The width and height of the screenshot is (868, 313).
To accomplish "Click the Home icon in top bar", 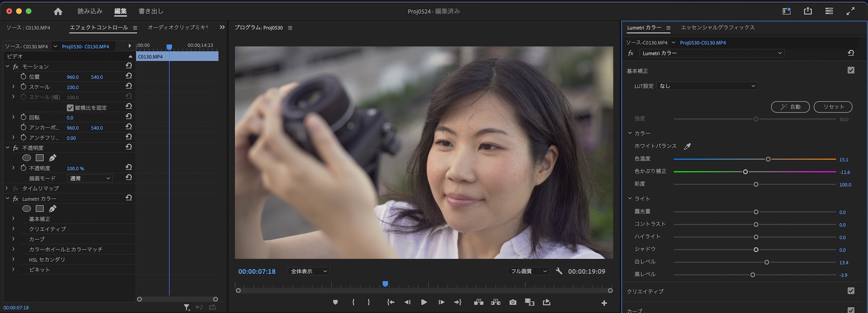I will (58, 11).
